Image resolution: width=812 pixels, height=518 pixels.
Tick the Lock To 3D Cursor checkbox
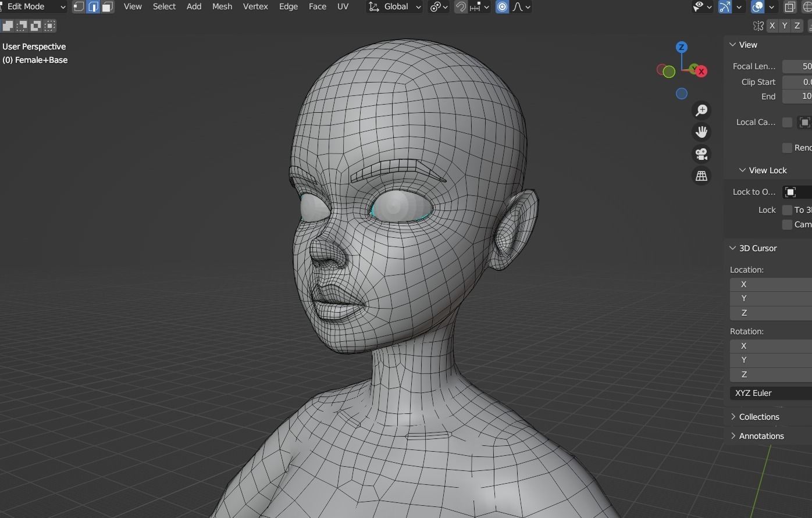787,210
